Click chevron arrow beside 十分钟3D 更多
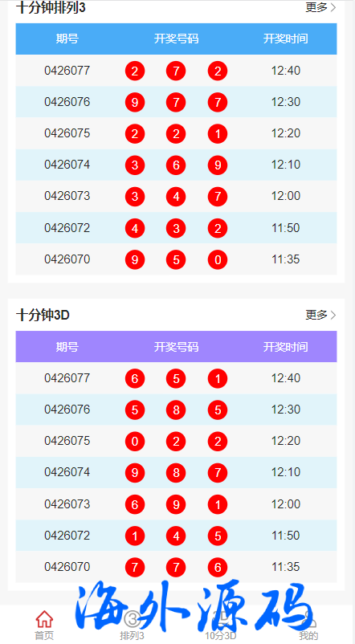Screen dimensions: 355x644 click(x=333, y=315)
